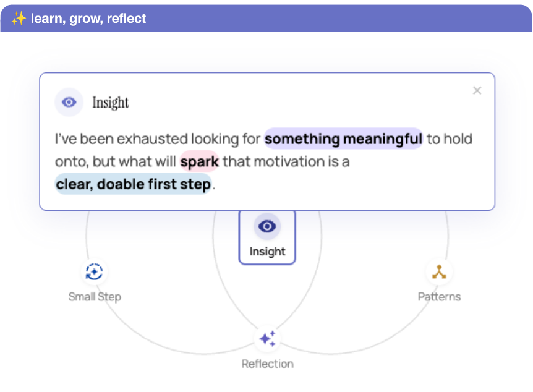The image size is (533, 392).
Task: Click the 'to hold' text in the insight
Action: (449, 139)
